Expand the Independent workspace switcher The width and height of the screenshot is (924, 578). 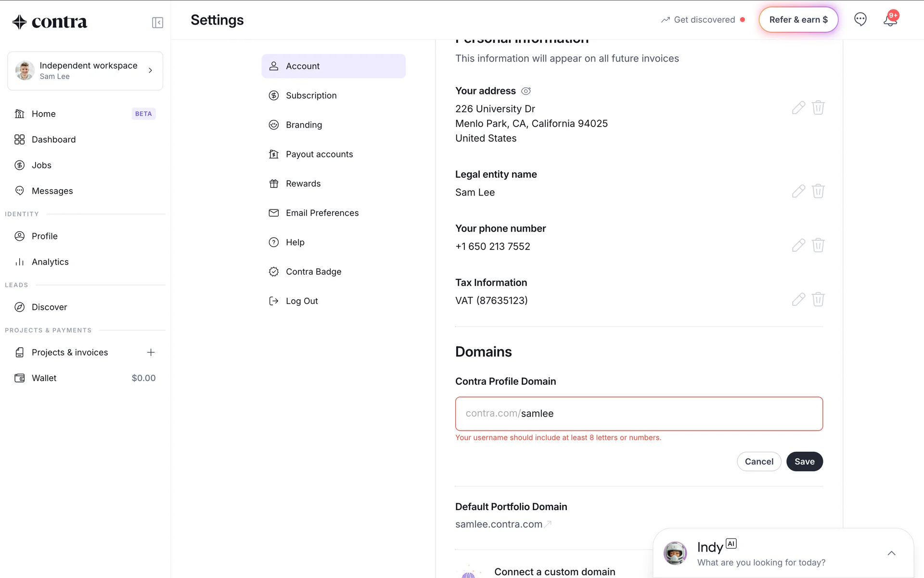[x=85, y=71]
